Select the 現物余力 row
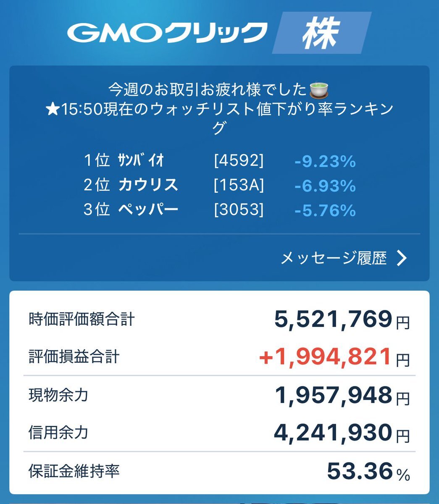 [x=219, y=395]
